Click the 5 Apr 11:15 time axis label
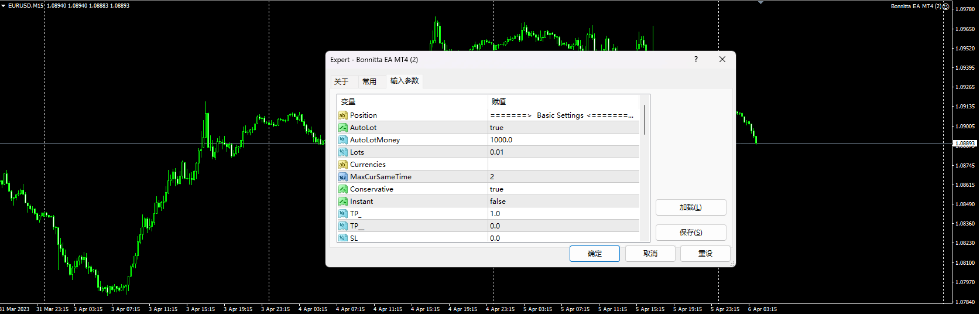The image size is (980, 314). click(612, 309)
